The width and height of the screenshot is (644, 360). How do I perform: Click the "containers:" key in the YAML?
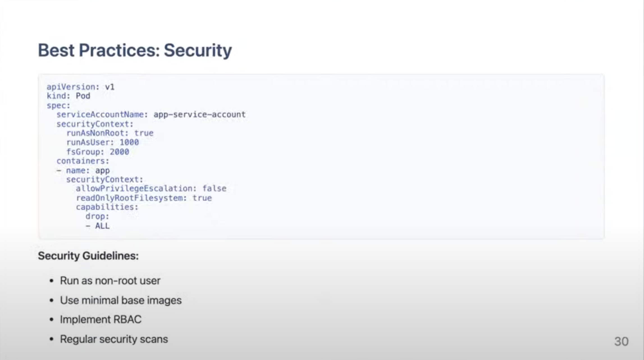point(83,161)
